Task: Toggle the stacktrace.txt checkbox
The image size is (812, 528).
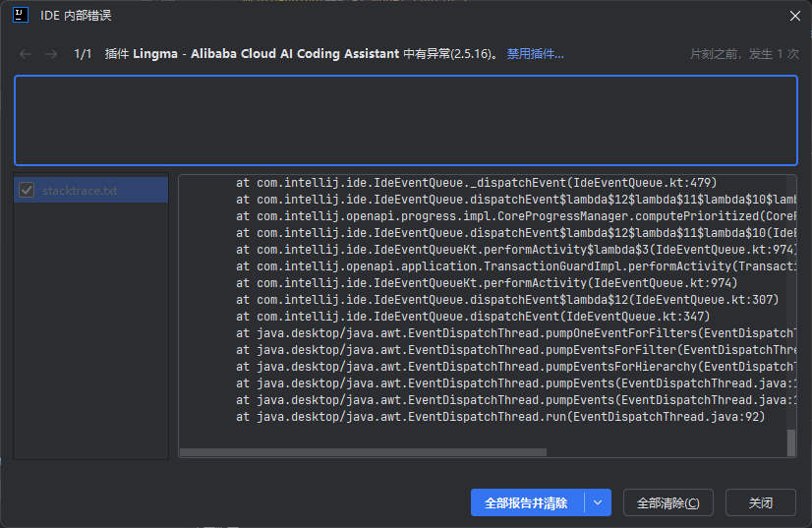Action: [27, 190]
